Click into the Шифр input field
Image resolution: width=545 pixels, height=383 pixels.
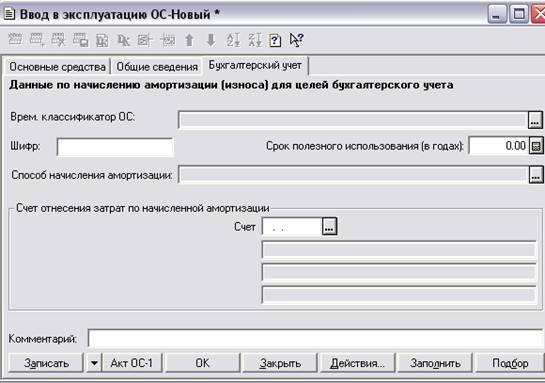click(115, 147)
